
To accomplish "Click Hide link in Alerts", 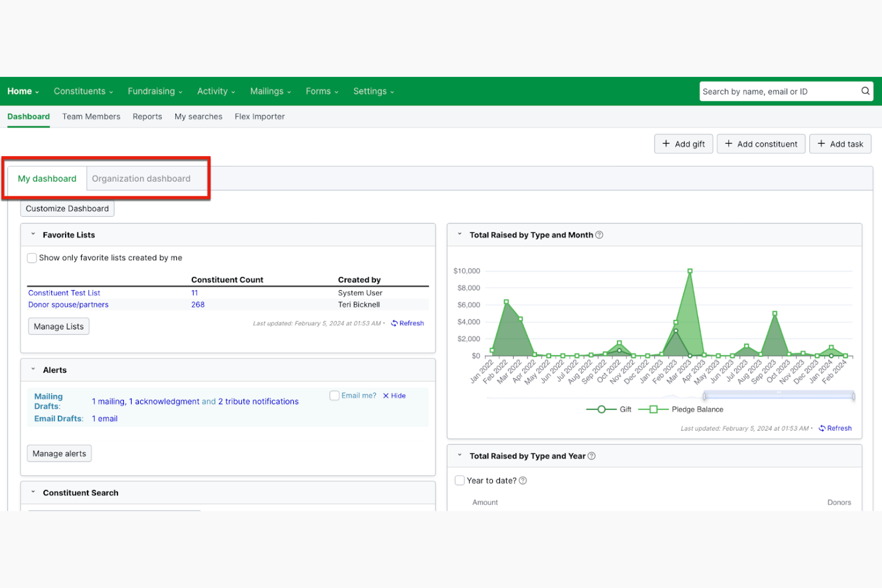I will pyautogui.click(x=398, y=396).
